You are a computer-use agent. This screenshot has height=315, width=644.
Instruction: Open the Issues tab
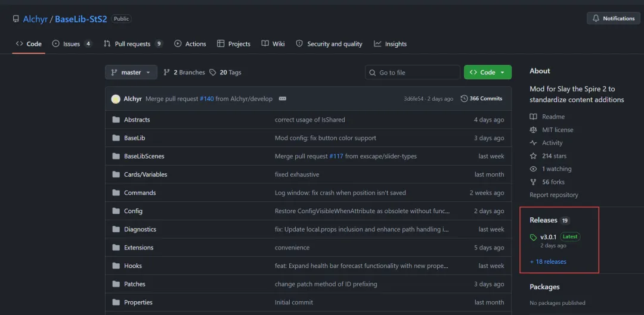coord(72,44)
